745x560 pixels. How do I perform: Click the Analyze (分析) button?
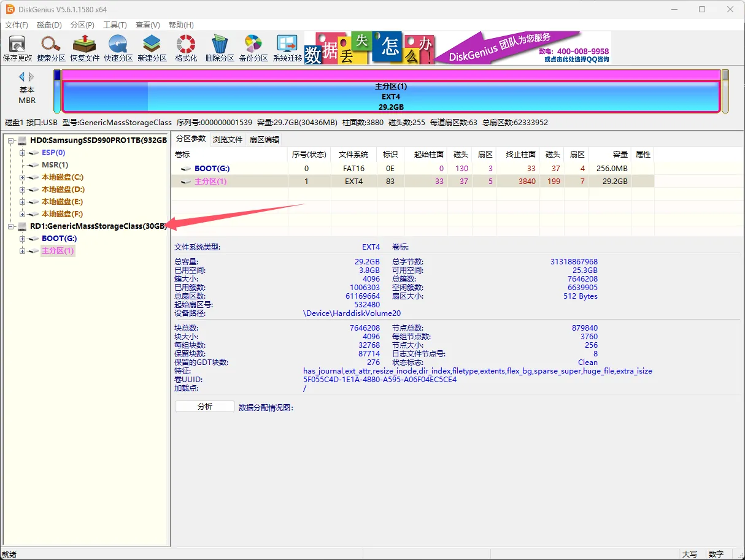[x=204, y=407]
